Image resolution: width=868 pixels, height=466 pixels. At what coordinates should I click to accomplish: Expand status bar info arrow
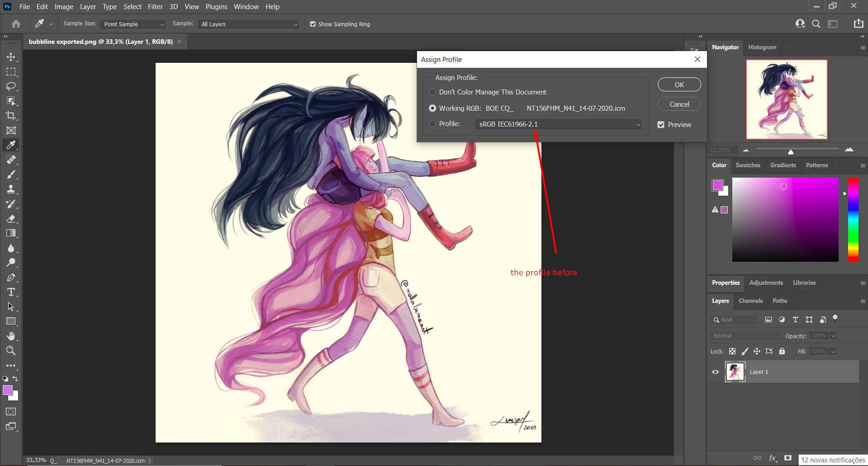(150, 461)
